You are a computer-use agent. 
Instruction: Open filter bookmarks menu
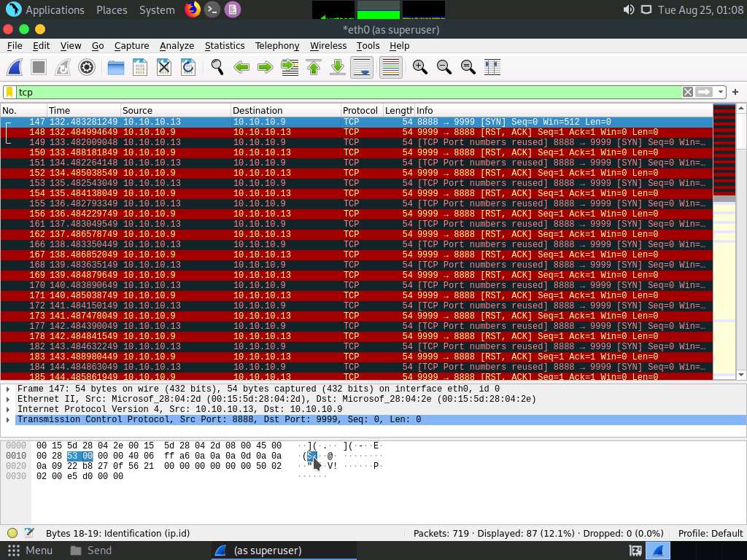(9, 92)
